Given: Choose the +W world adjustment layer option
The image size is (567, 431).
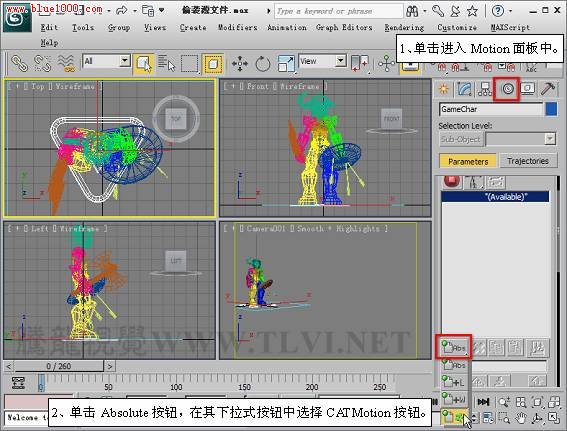Looking at the screenshot, I should pos(454,400).
